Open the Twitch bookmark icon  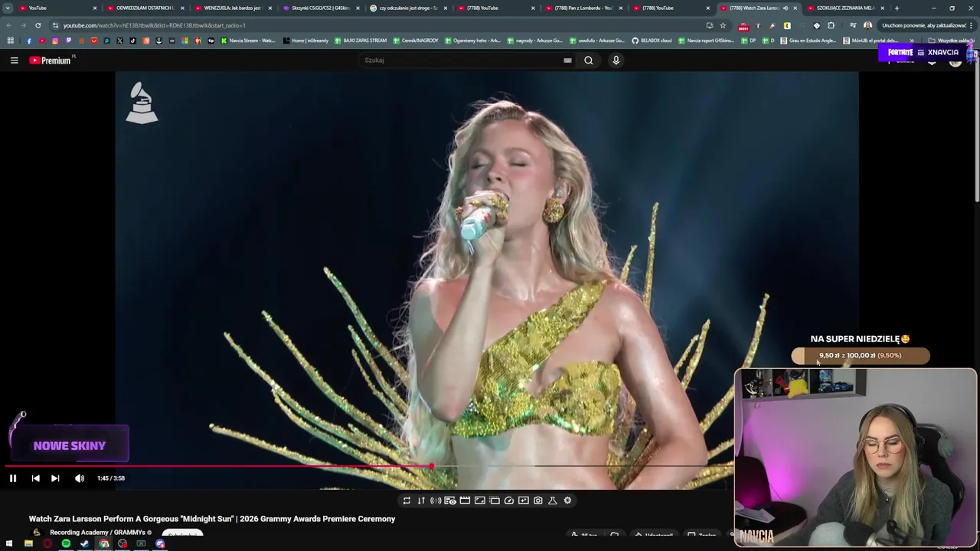(68, 41)
